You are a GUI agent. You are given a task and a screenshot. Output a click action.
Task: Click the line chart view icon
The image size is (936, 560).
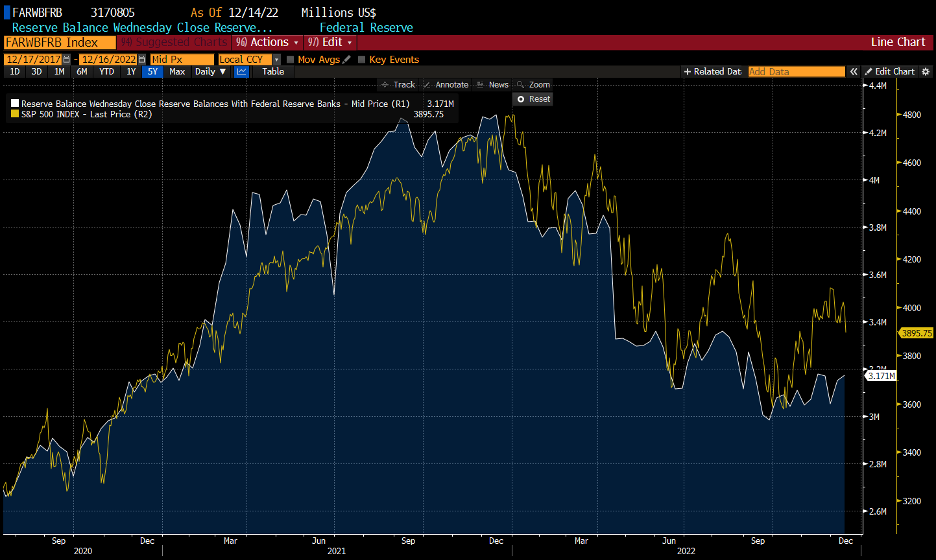coord(241,72)
